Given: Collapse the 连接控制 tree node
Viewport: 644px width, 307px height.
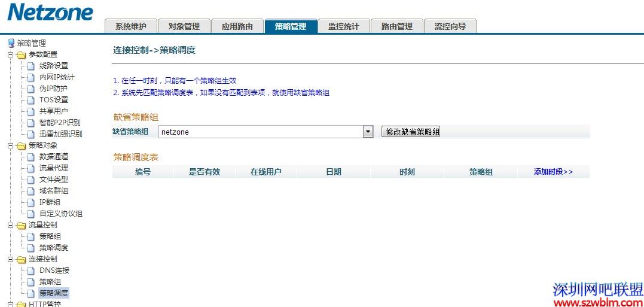Looking at the screenshot, I should tap(10, 259).
